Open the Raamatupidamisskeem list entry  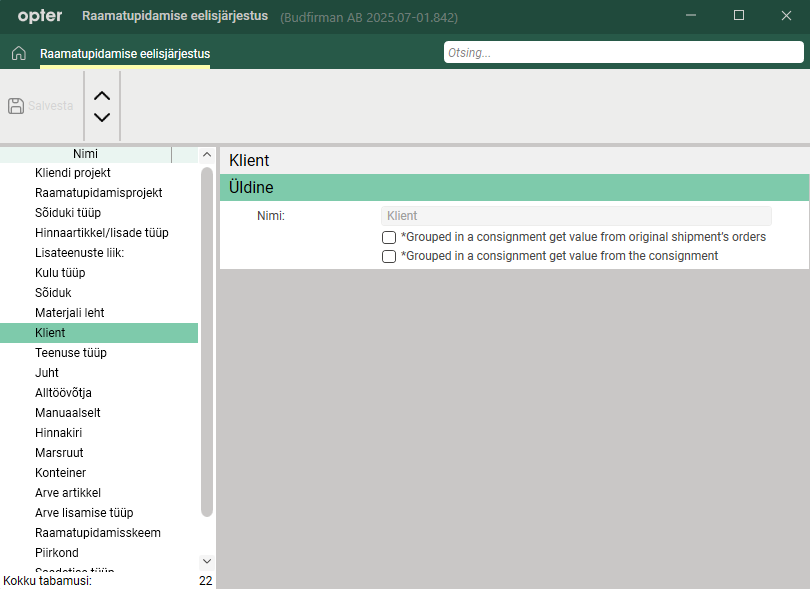98,533
